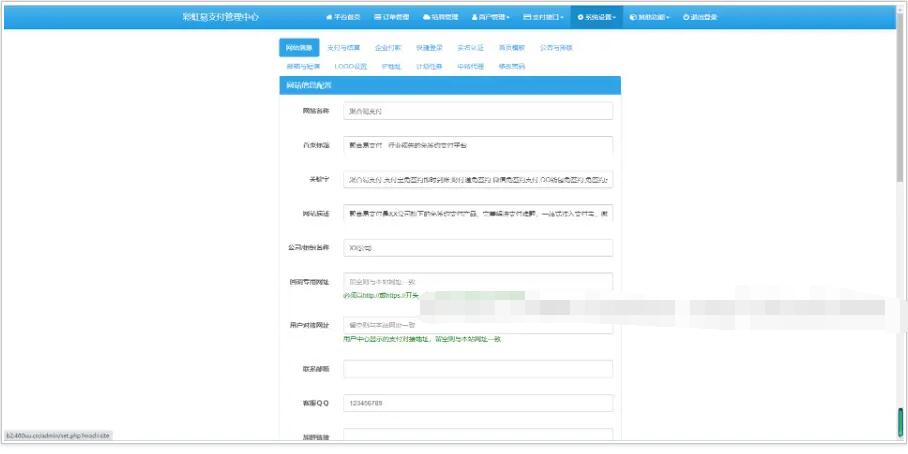
Task: Click the 加群链接 input field
Action: coord(478,435)
